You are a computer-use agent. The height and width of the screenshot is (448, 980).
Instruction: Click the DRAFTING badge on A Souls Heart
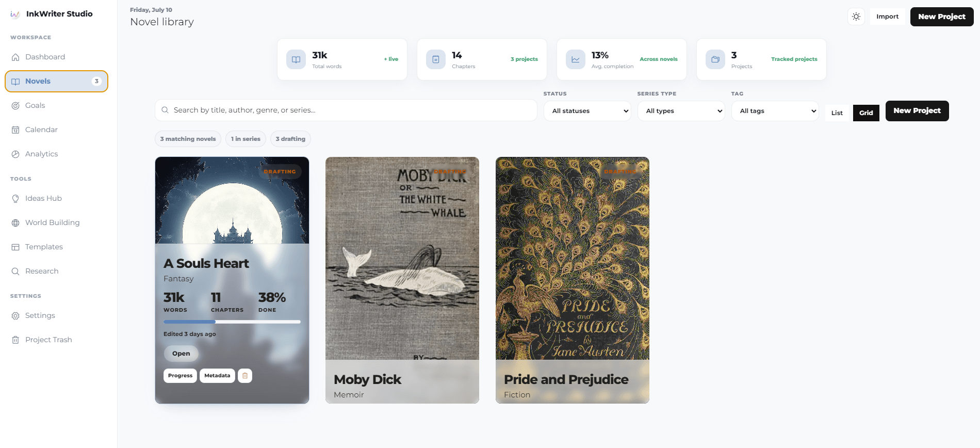click(x=280, y=172)
